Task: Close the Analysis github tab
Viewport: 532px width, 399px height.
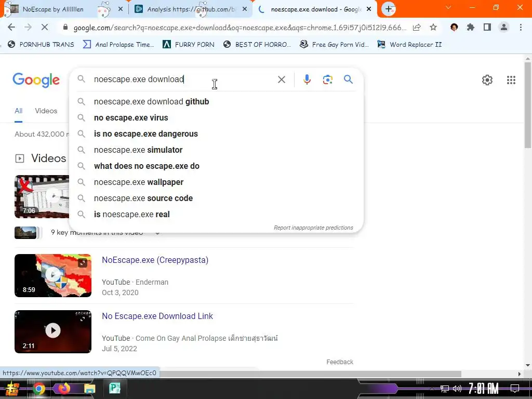Action: pos(245,9)
